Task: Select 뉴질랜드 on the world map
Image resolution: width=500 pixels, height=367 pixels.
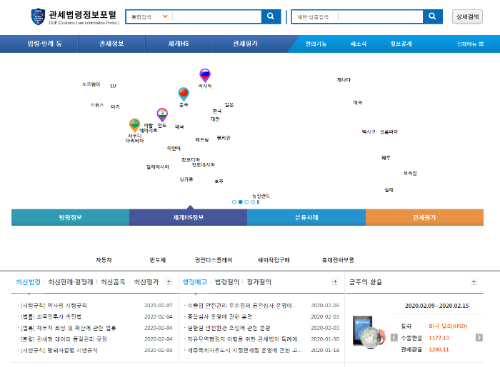Action: tap(261, 196)
